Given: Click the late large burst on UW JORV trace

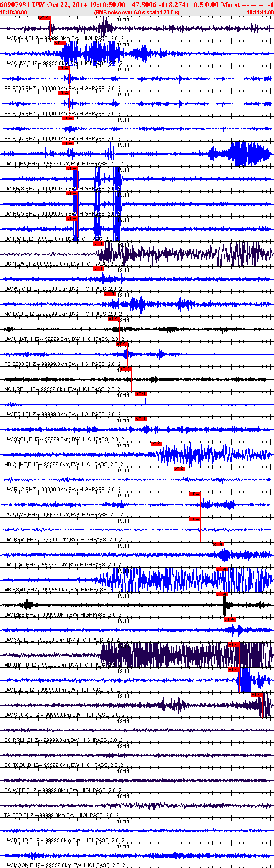Looking at the screenshot, I should [x=240, y=154].
